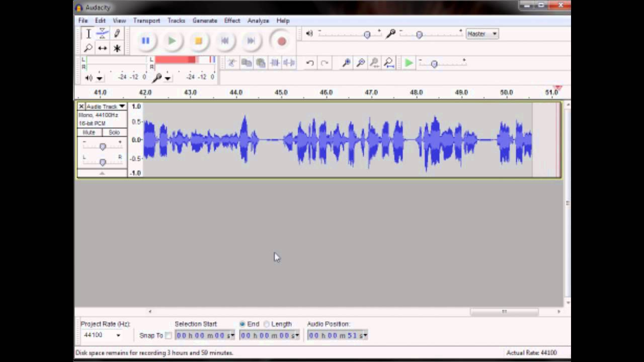Click the 45.0 mark on the timeline ruler
The height and width of the screenshot is (362, 644).
(x=281, y=93)
